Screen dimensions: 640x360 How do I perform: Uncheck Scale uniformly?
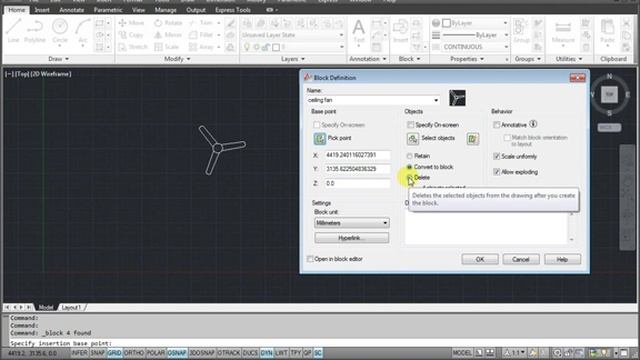496,156
